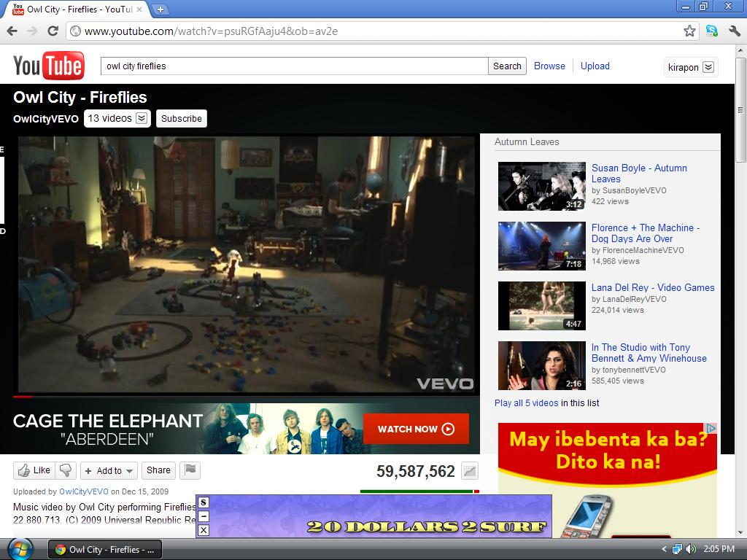Click the Fireflies video player

247,264
